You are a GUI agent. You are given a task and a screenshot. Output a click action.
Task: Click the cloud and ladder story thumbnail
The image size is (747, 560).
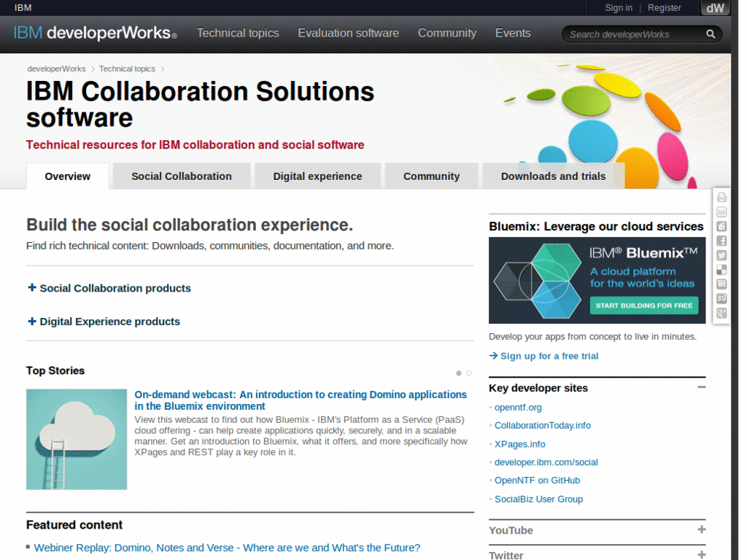77,439
